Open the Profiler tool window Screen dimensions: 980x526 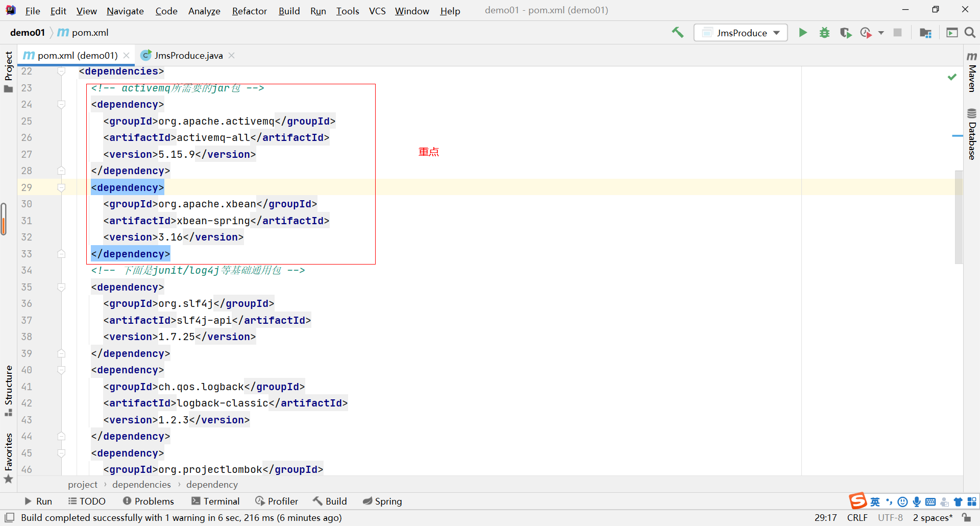(277, 501)
